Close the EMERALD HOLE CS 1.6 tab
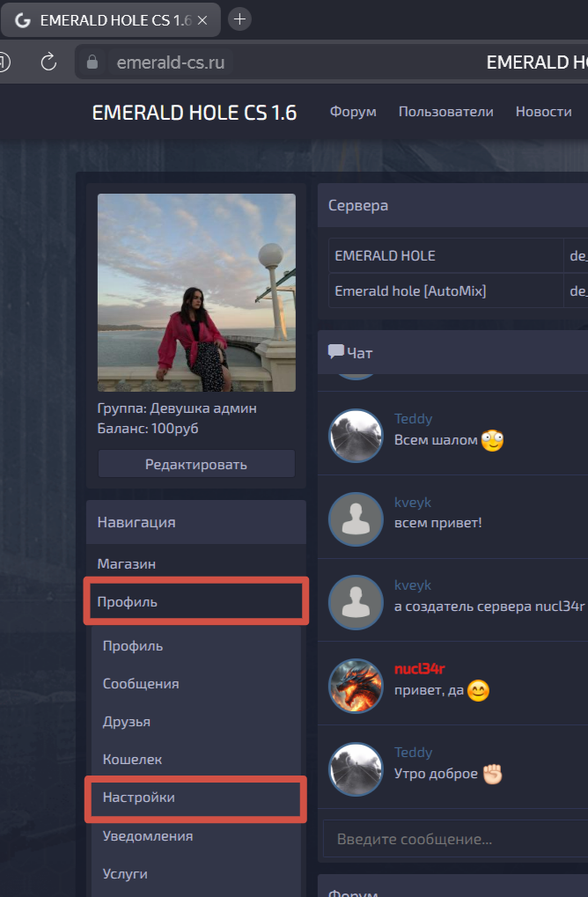This screenshot has width=588, height=897. click(x=202, y=20)
